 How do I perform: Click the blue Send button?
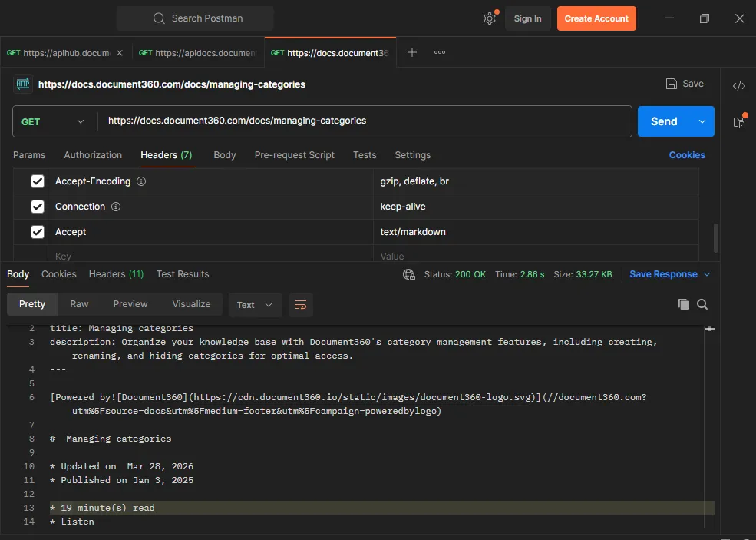[664, 121]
